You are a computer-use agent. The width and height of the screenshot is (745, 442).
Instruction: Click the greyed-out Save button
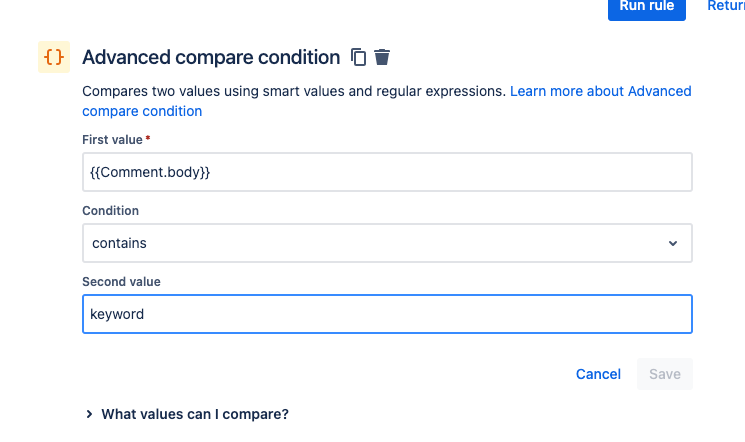point(665,374)
